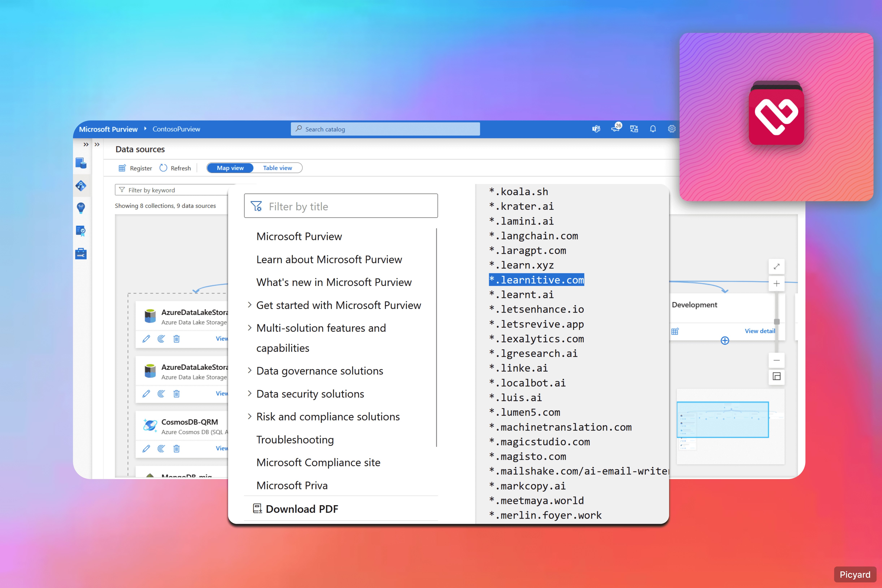Expand Get started with Microsoft Purview

250,305
